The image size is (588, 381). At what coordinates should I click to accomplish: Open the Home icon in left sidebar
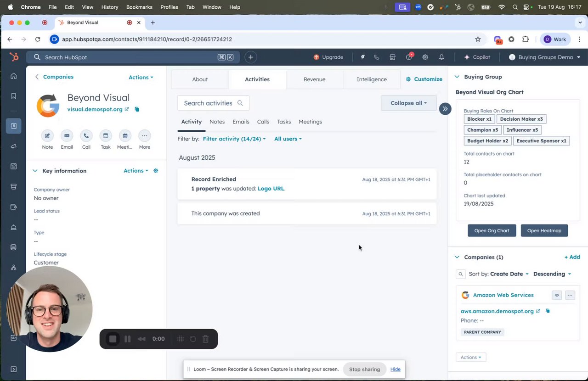point(13,76)
